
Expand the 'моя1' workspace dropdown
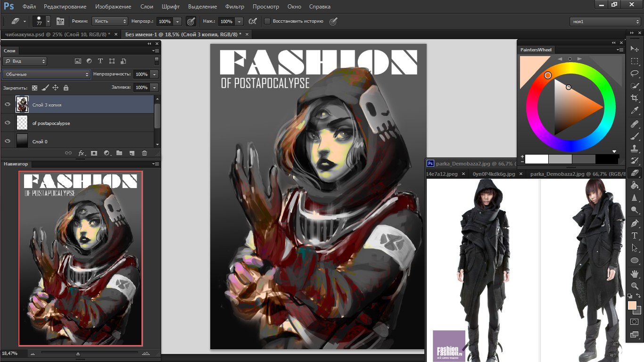click(604, 22)
